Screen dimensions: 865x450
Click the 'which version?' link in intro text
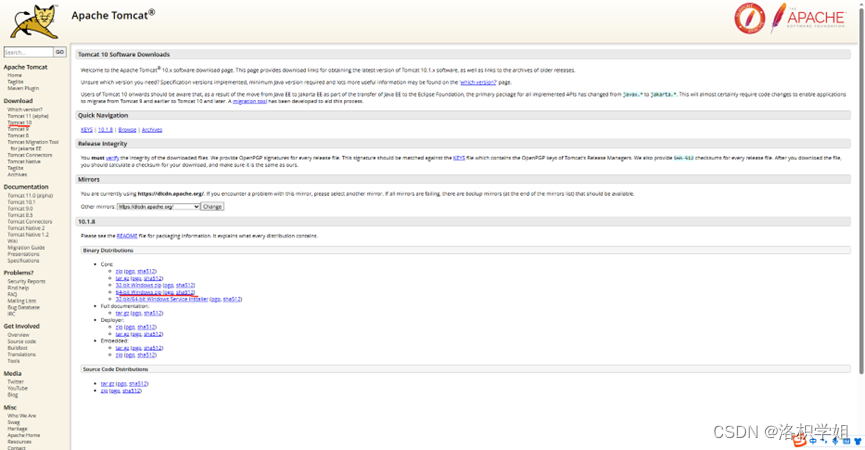point(478,83)
